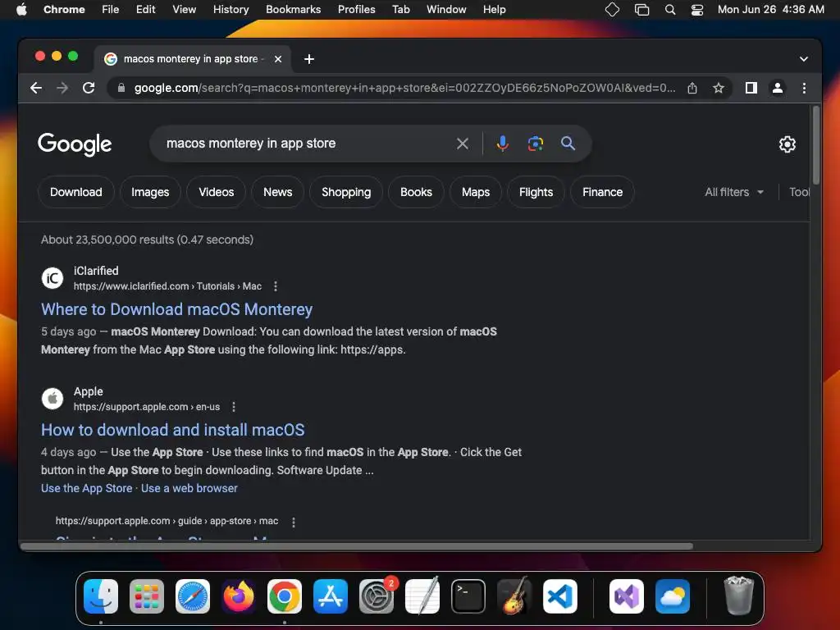Viewport: 840px width, 630px height.
Task: Open the Trash in the Dock
Action: pyautogui.click(x=739, y=596)
